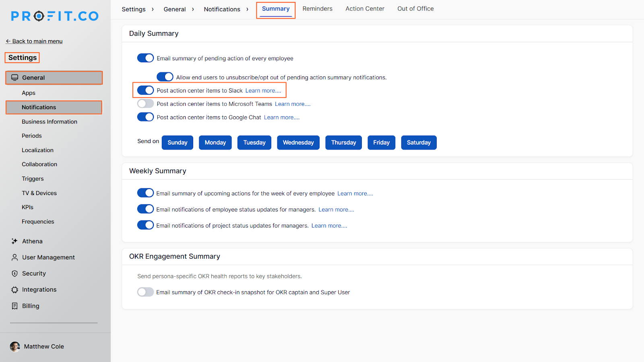Screen dimensions: 644x362
Task: Toggle the Friday send day button
Action: [x=382, y=143]
